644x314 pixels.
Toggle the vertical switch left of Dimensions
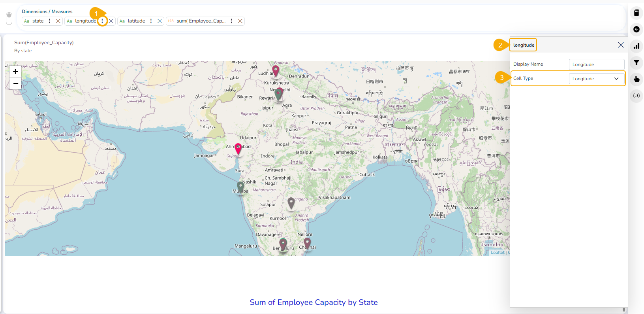click(x=9, y=18)
